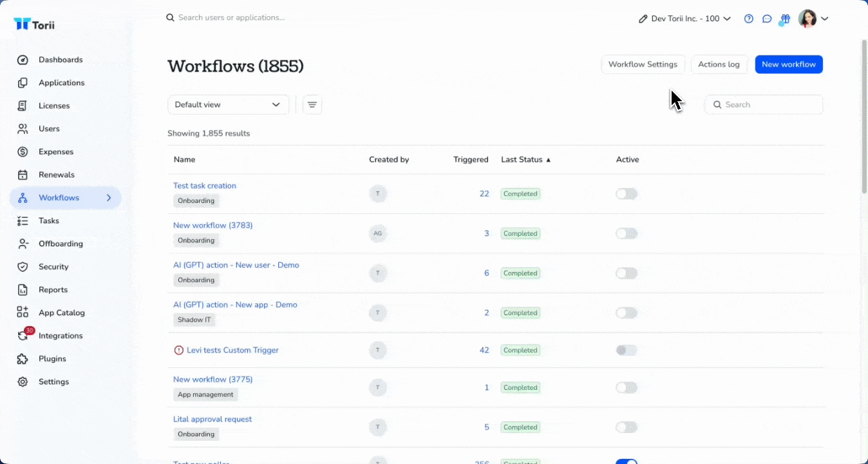Image resolution: width=868 pixels, height=464 pixels.
Task: Click the Security shield icon
Action: coord(23,267)
